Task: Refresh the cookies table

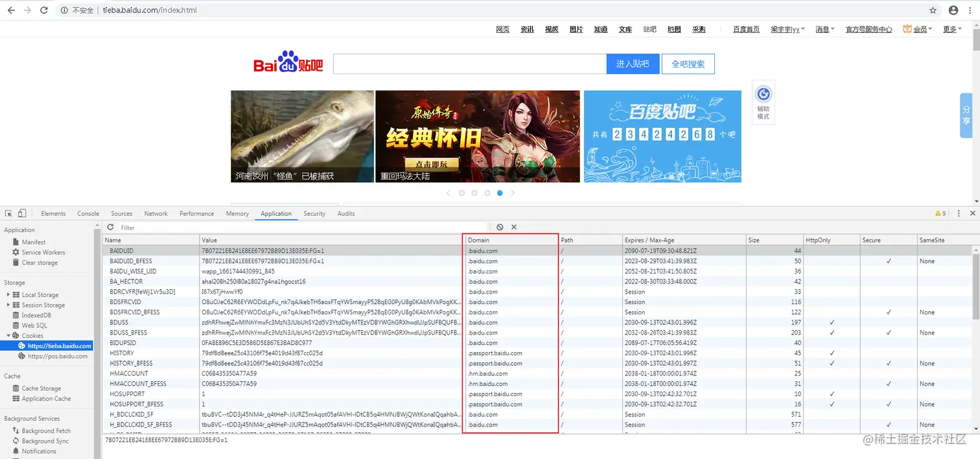Action: click(110, 228)
